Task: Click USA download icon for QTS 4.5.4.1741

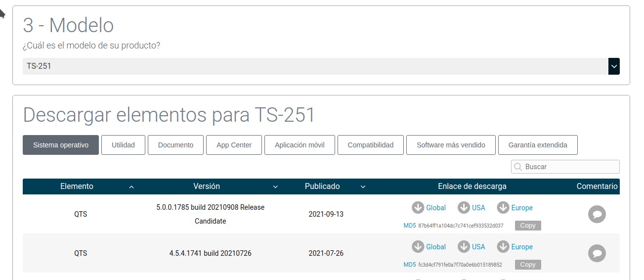Action: click(x=464, y=247)
